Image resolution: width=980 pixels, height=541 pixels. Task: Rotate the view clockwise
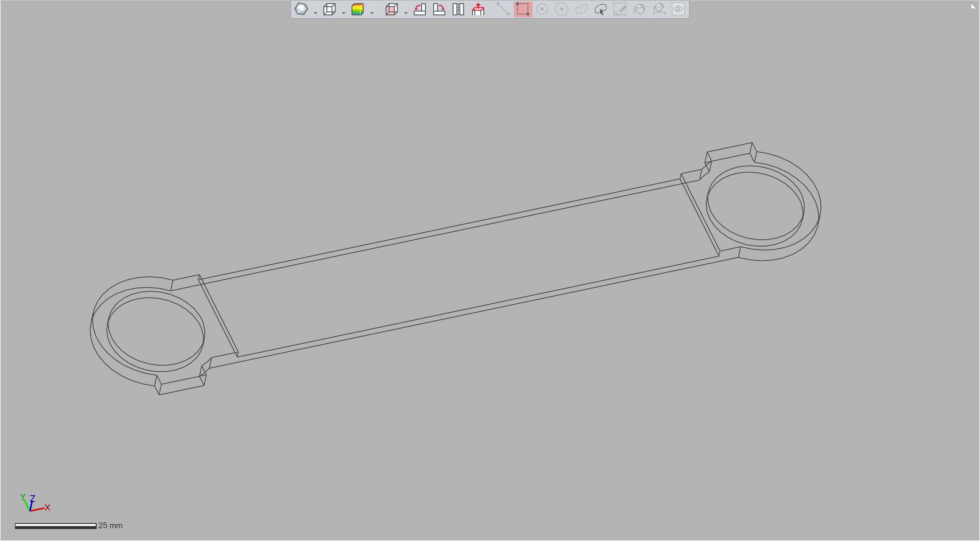pyautogui.click(x=439, y=9)
